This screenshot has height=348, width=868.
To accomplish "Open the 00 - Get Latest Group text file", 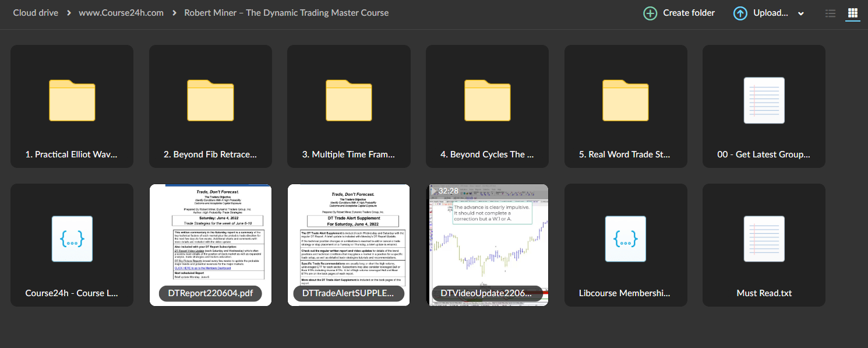I will (764, 100).
